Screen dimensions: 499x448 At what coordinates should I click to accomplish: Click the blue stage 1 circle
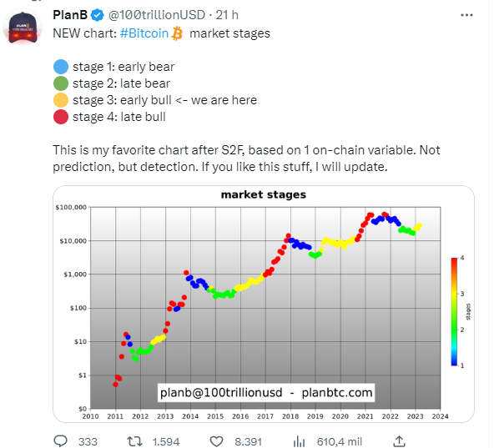[x=61, y=67]
